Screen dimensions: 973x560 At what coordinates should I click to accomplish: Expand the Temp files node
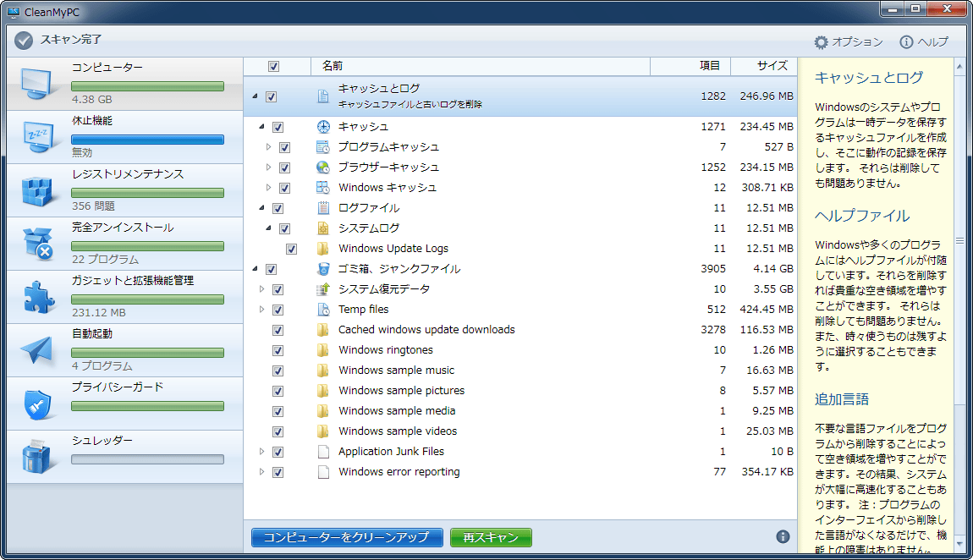(262, 310)
